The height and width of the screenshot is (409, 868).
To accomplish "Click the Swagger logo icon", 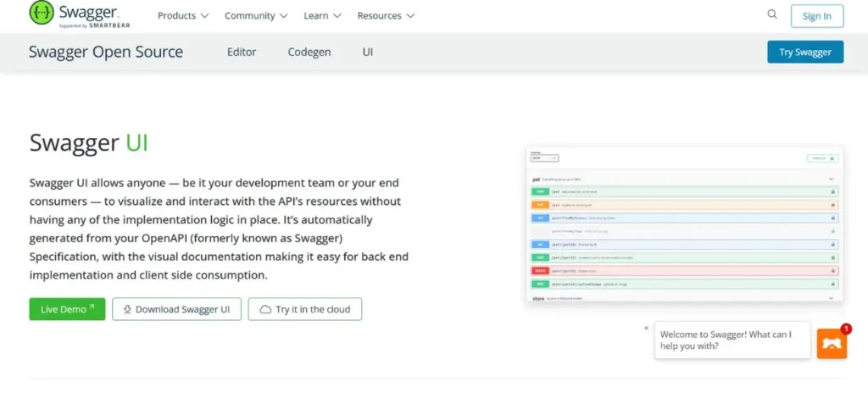I will 42,13.
